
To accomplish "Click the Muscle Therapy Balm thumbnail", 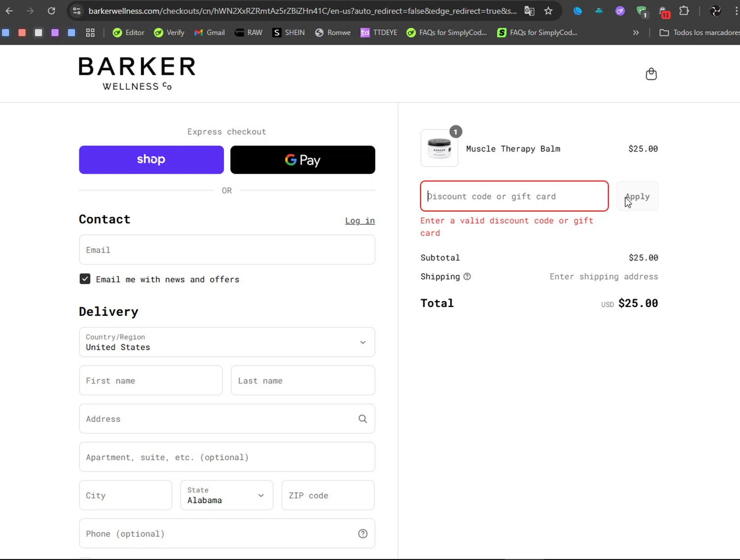I will [440, 149].
